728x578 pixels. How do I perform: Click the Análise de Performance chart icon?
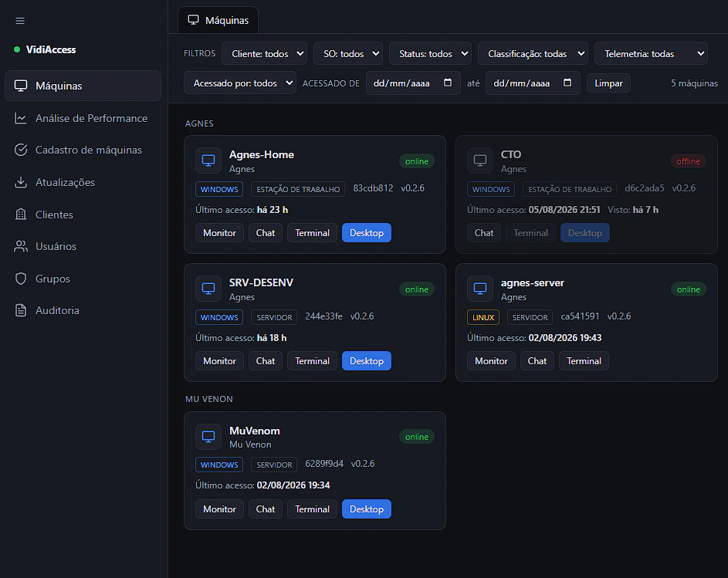pos(20,118)
